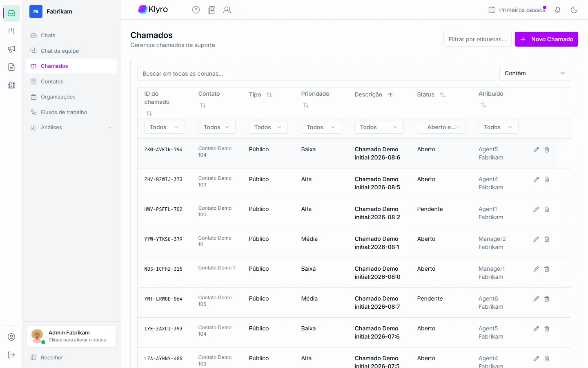Open the building icon in left rail
Viewport: 588px width, 368px height.
11,85
